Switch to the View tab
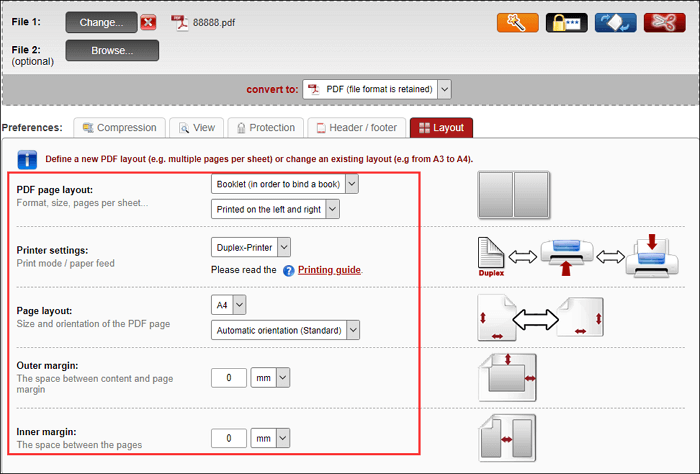The height and width of the screenshot is (474, 700). (197, 128)
